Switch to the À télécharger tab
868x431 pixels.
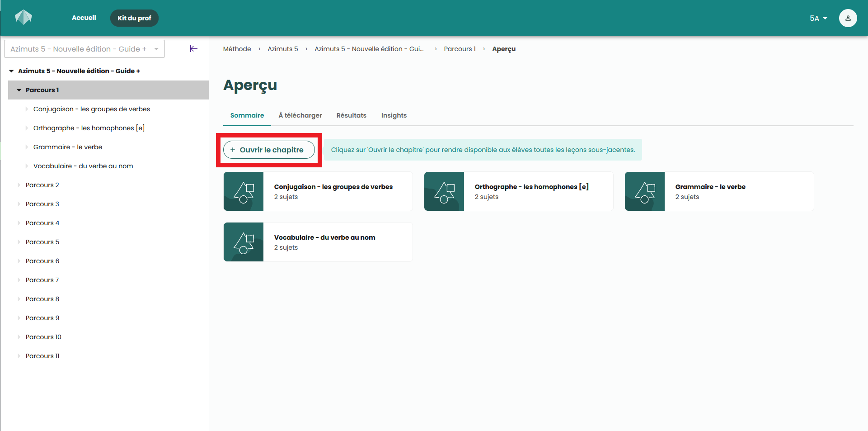point(300,115)
